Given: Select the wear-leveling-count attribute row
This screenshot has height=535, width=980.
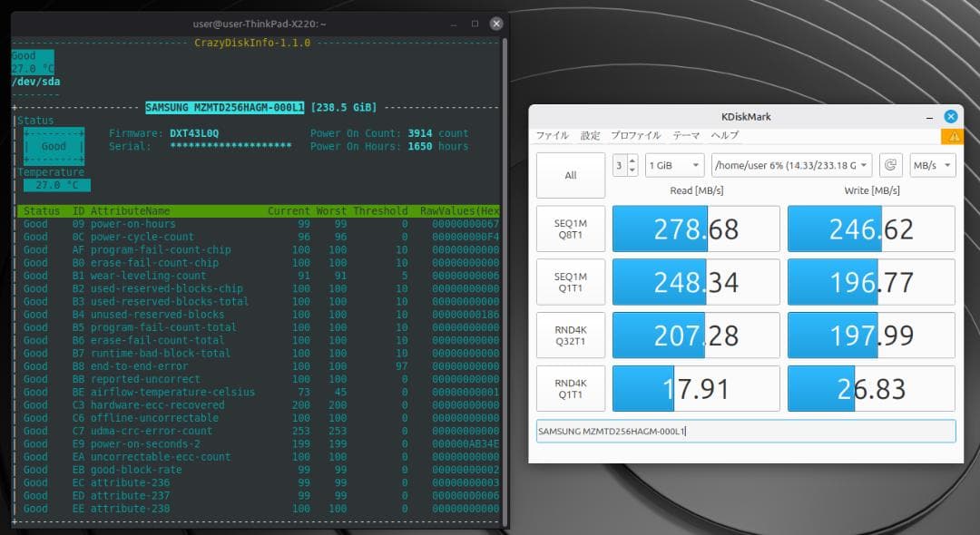Looking at the screenshot, I should coord(258,276).
